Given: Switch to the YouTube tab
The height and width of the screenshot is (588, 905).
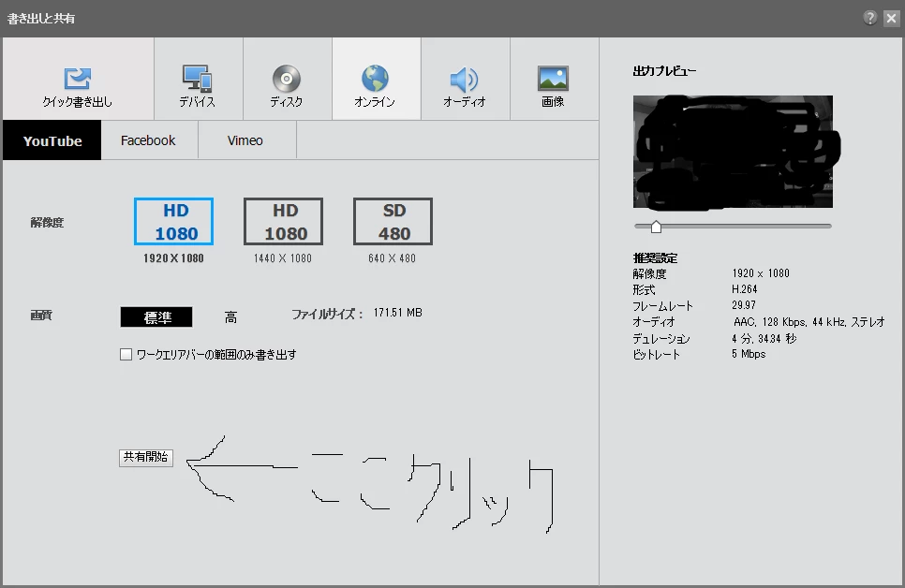Looking at the screenshot, I should [x=52, y=140].
